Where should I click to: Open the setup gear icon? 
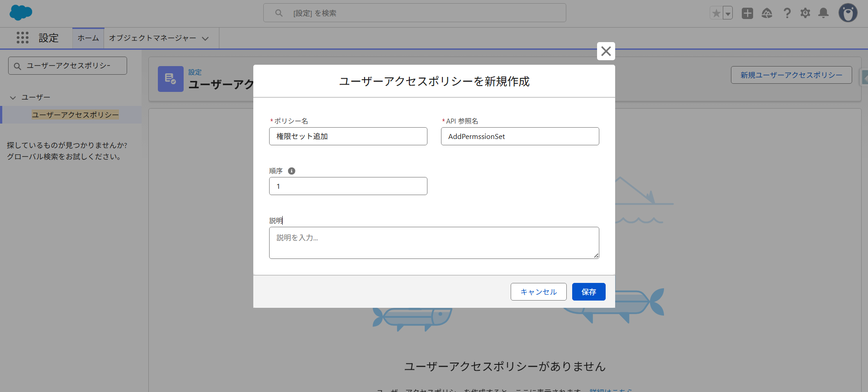805,13
